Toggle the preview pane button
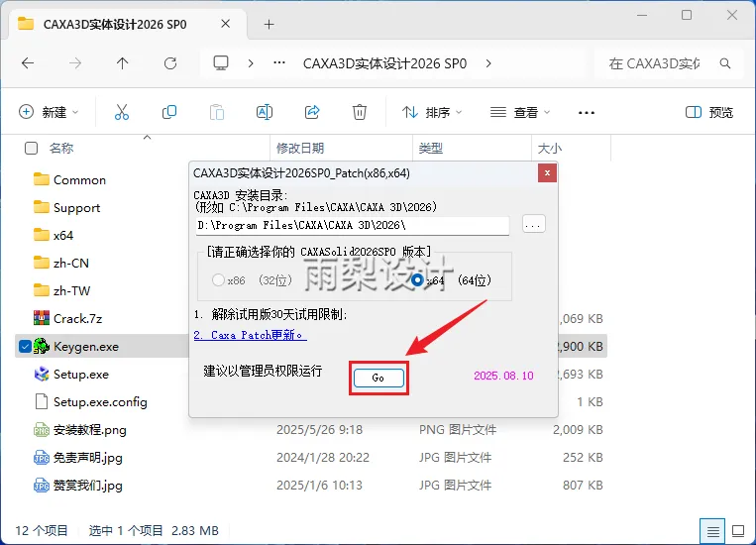This screenshot has width=756, height=545. 709,112
